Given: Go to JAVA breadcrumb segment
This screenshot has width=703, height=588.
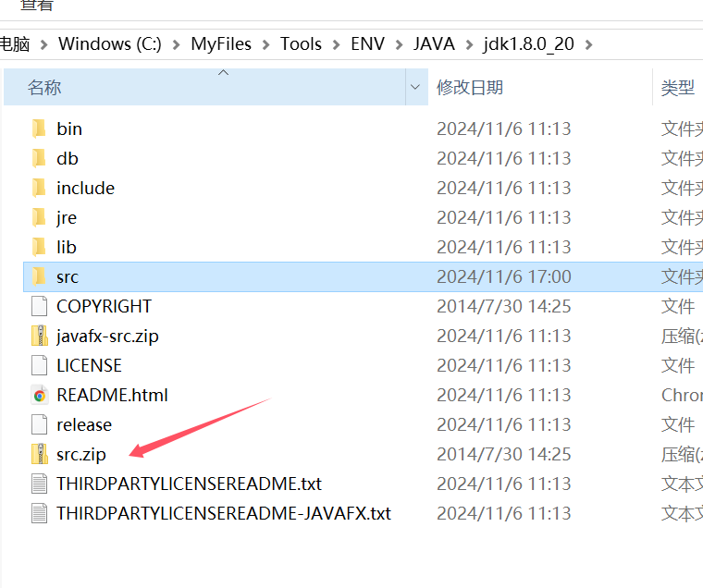Looking at the screenshot, I should point(434,44).
